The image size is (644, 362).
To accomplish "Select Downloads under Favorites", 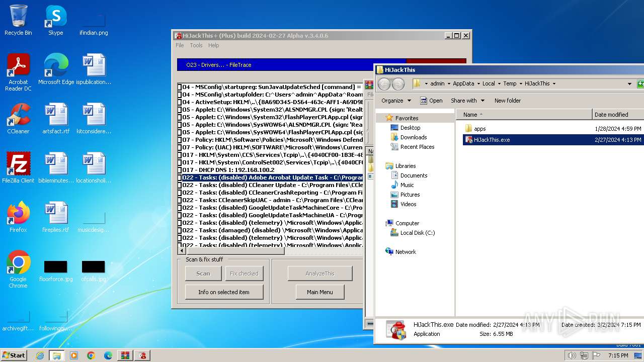I will click(414, 137).
